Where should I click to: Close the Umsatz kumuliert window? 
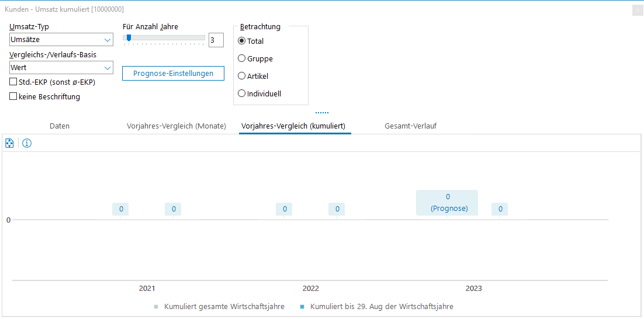(637, 10)
